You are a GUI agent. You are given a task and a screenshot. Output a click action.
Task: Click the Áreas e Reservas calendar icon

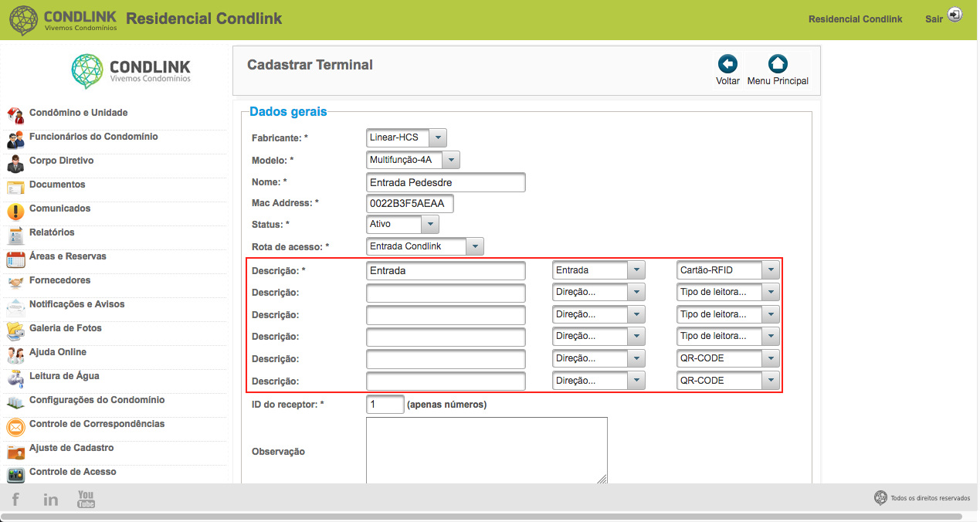[x=15, y=259]
